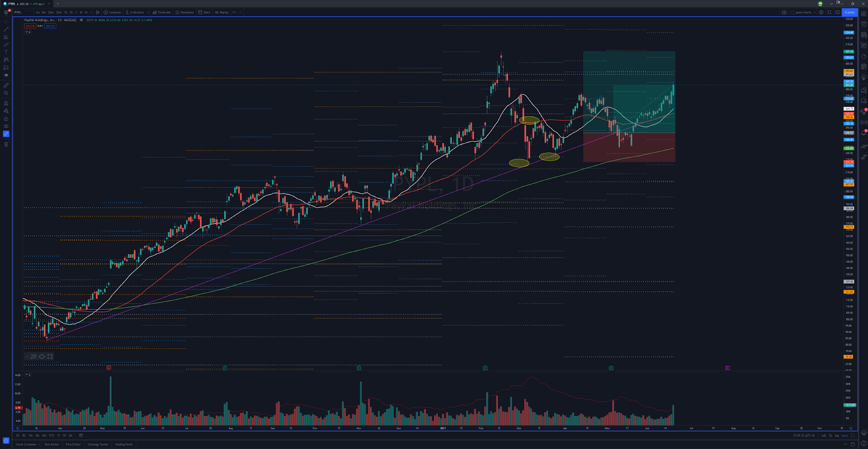The height and width of the screenshot is (449, 868).
Task: Set the date range to YTD
Action: (52, 435)
